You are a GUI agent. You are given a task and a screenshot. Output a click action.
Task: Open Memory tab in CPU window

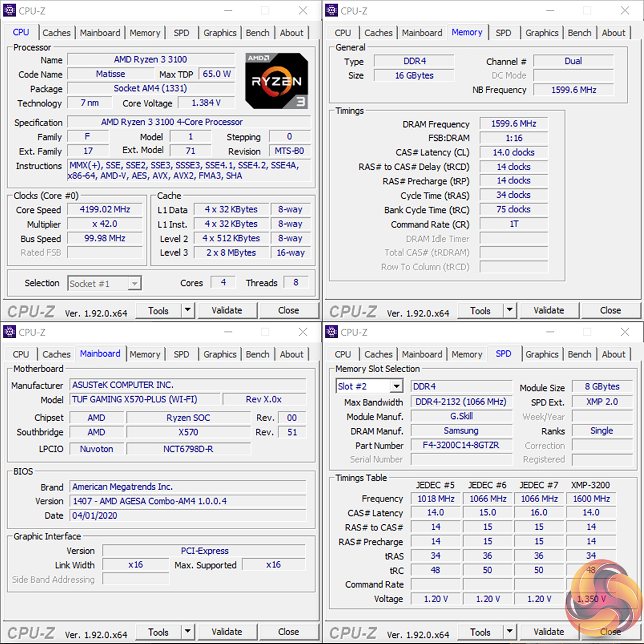click(x=145, y=32)
